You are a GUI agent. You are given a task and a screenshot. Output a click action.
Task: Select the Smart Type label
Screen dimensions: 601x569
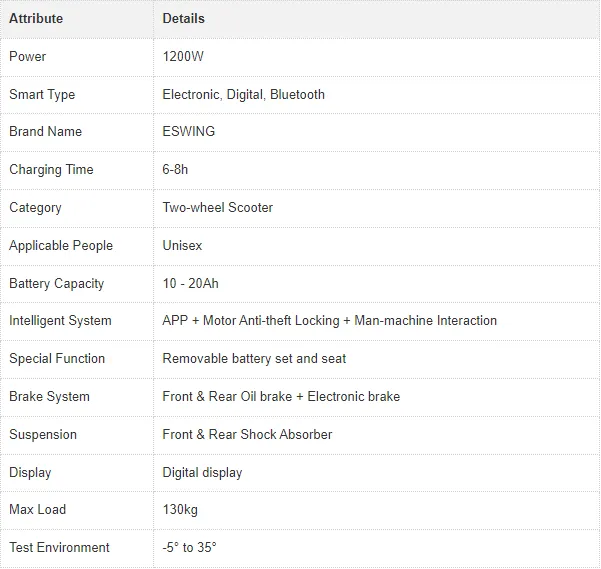42,95
